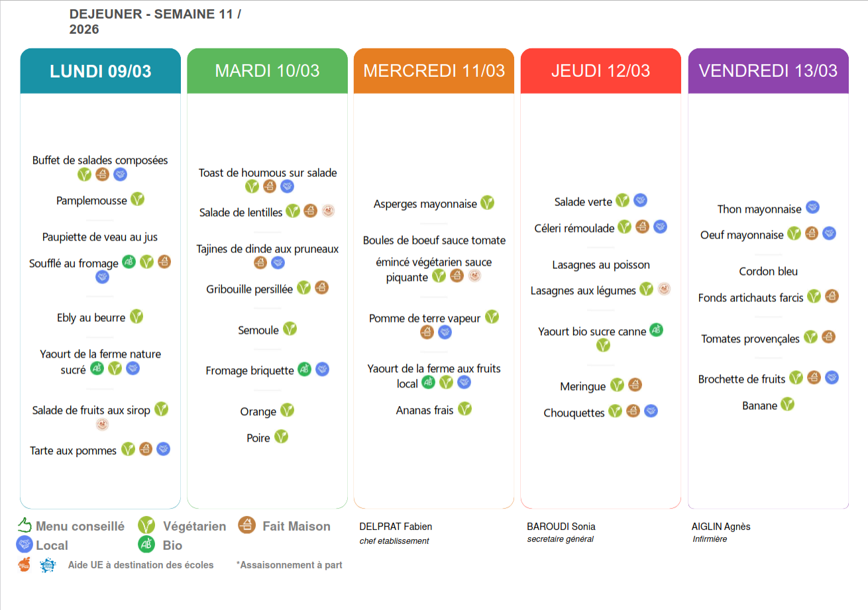Click the Menu conseillé thumbs-up legend icon

click(25, 526)
